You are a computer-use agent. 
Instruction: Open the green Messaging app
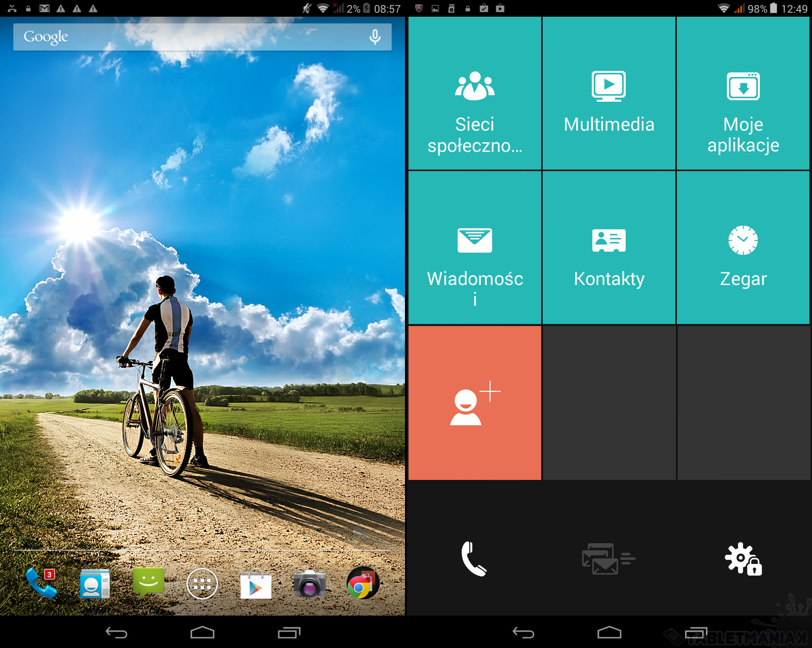click(x=148, y=583)
